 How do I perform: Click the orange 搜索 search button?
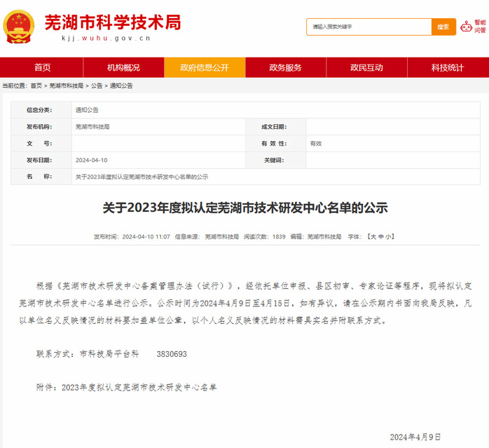[443, 27]
